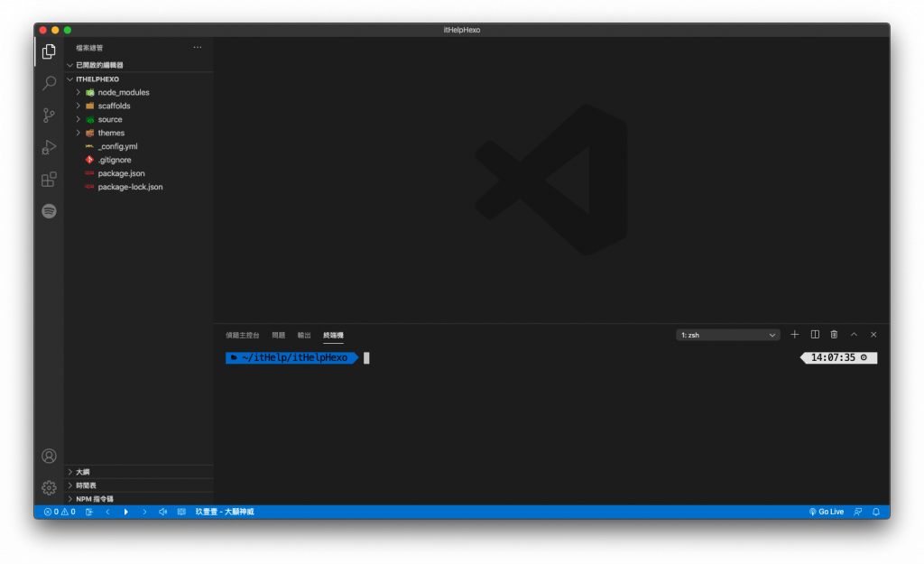The width and height of the screenshot is (924, 564).
Task: Start Go Live server
Action: click(827, 512)
